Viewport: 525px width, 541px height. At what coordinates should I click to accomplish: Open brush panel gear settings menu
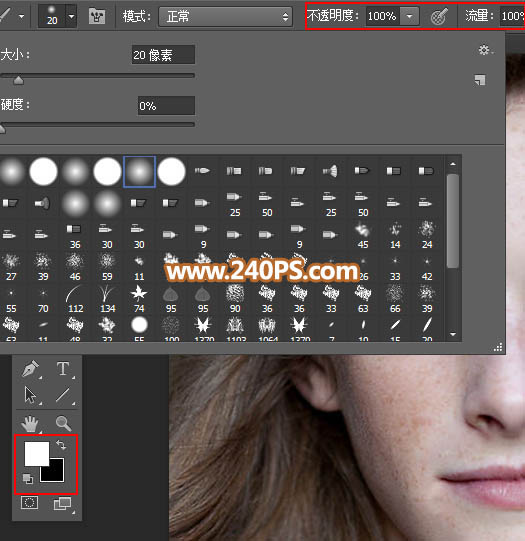click(485, 50)
